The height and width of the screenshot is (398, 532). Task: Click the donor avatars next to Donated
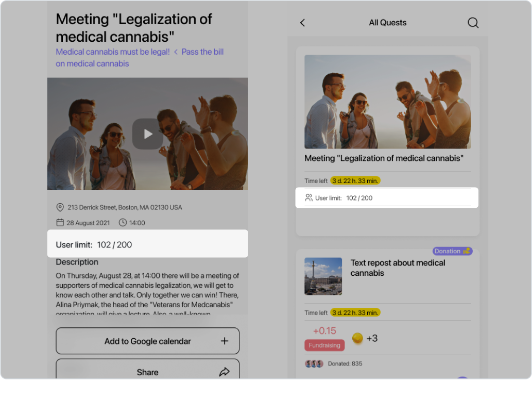pos(314,363)
